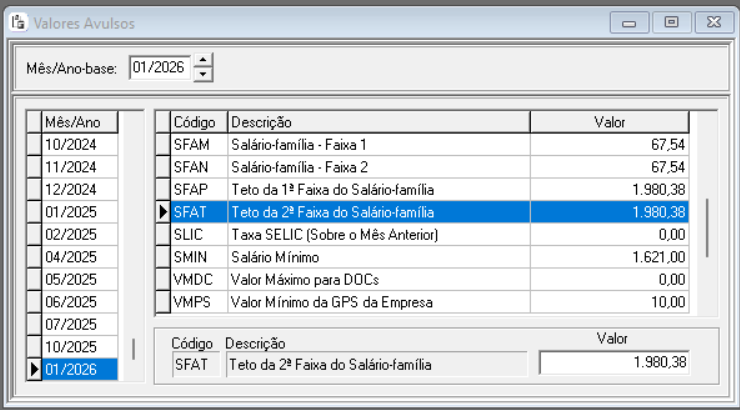This screenshot has width=740, height=410.
Task: Select the 10/2024 month row
Action: (79, 144)
